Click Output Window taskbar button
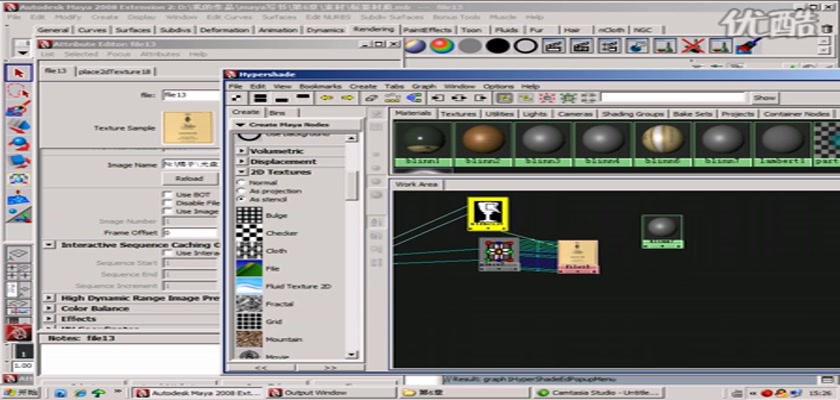 (331, 393)
